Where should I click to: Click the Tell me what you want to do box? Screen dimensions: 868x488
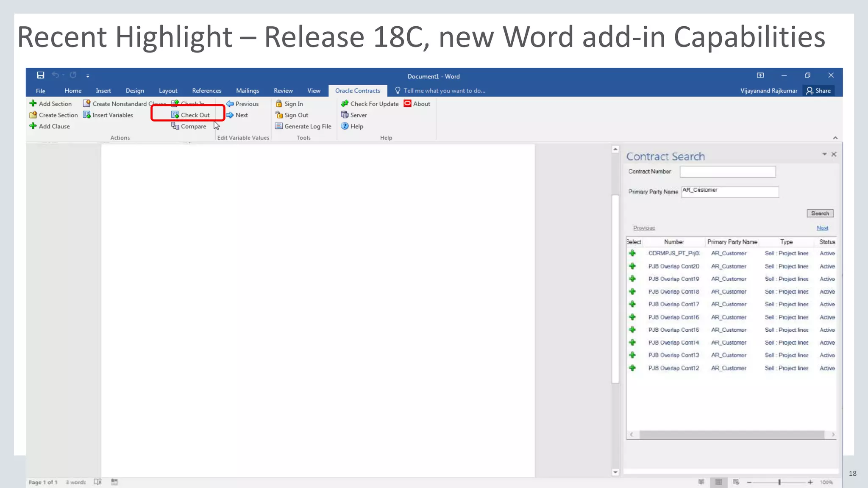tap(440, 91)
